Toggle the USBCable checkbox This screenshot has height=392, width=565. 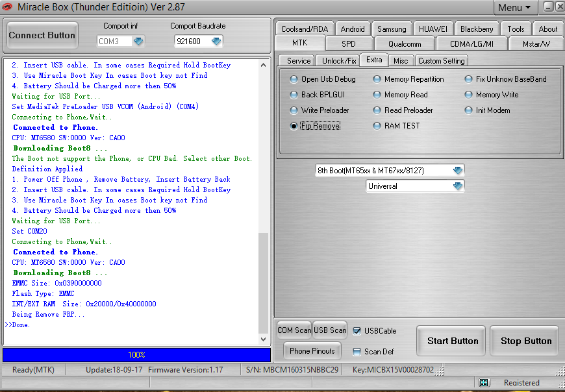(357, 331)
